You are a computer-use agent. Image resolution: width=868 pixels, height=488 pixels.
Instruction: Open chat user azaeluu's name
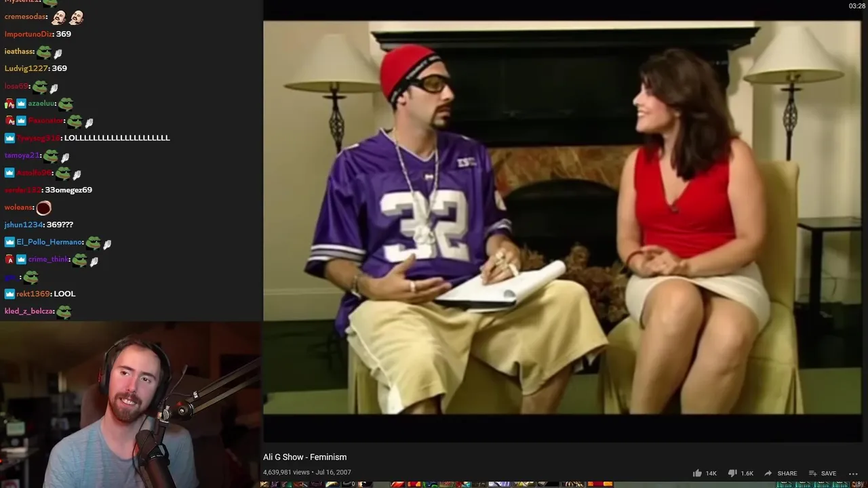click(x=41, y=104)
